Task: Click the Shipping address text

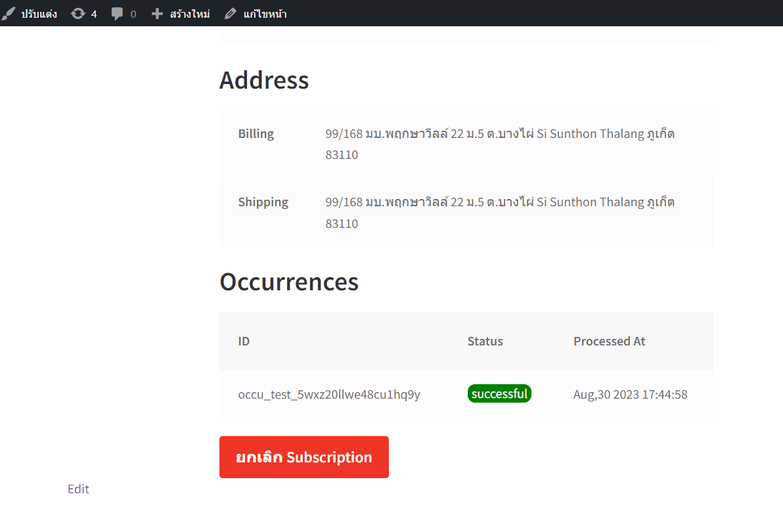Action: (500, 212)
